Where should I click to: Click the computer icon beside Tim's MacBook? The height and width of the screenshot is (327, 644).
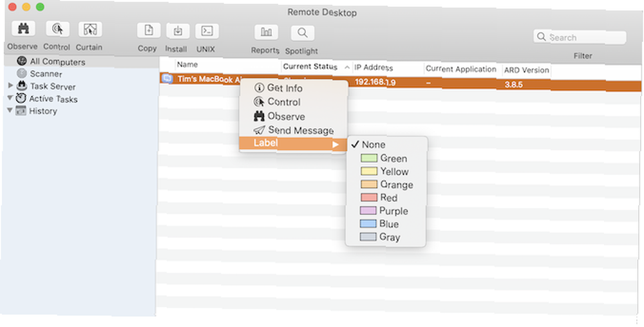(167, 78)
